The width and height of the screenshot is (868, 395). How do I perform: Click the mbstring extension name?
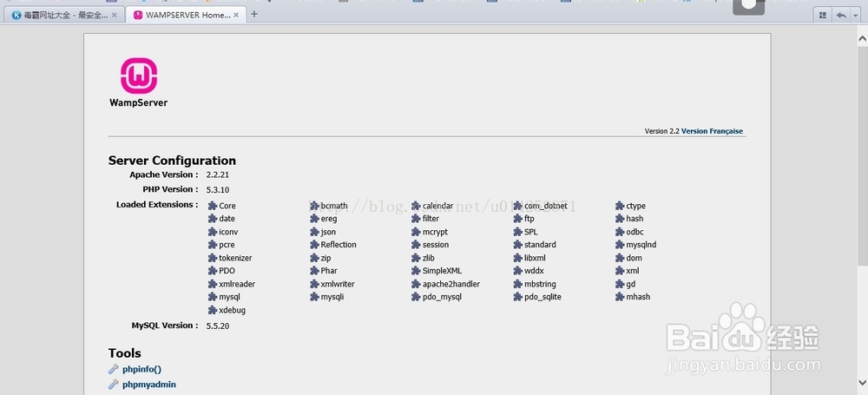[540, 284]
